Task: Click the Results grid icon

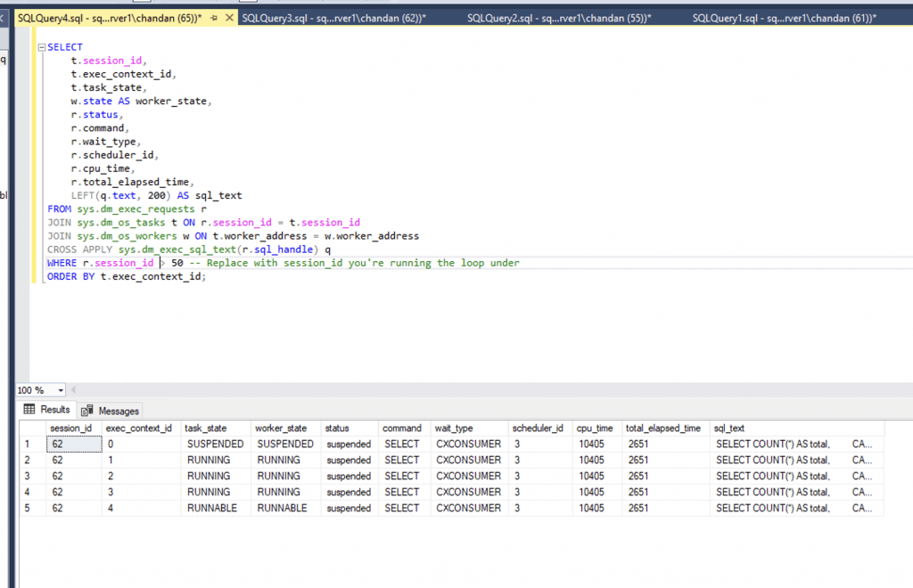Action: tap(31, 410)
